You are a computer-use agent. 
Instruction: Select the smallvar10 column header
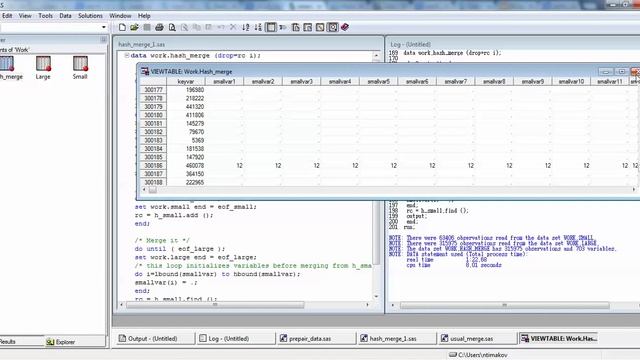tap(571, 81)
